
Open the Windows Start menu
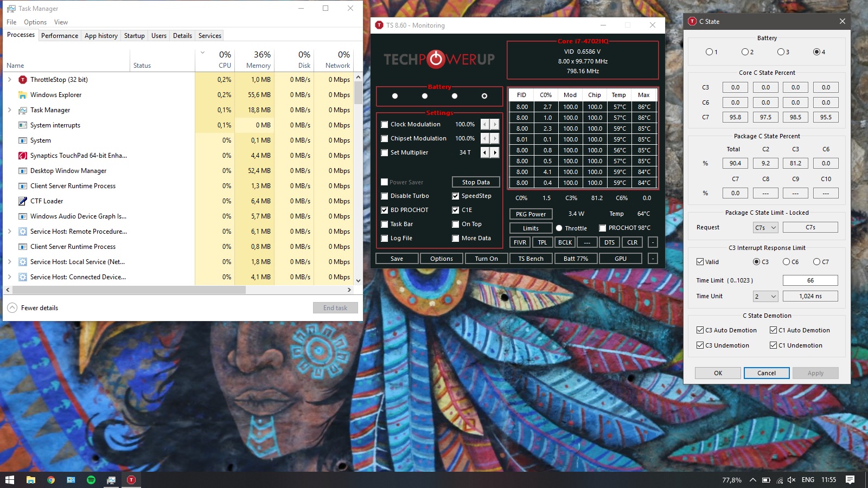(x=9, y=480)
